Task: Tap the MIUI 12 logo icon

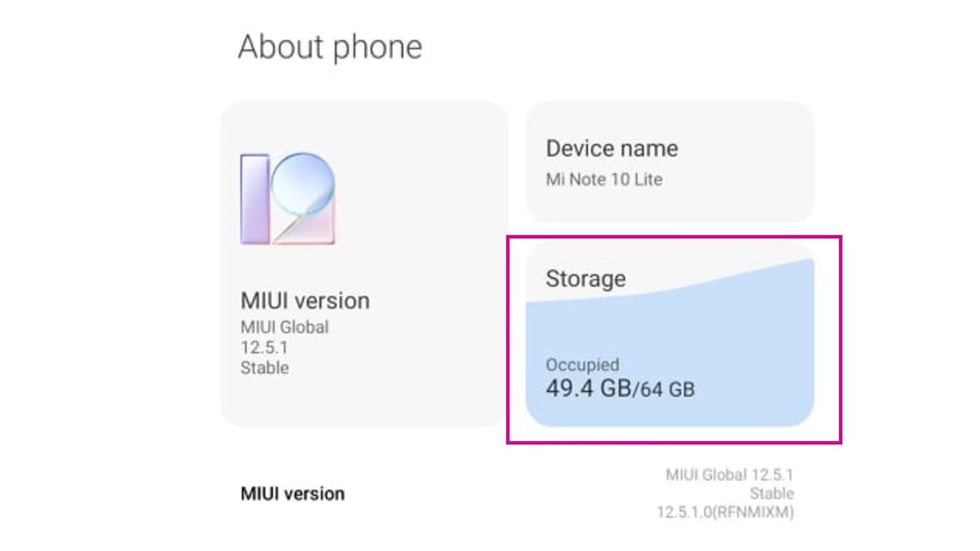Action: tap(287, 199)
